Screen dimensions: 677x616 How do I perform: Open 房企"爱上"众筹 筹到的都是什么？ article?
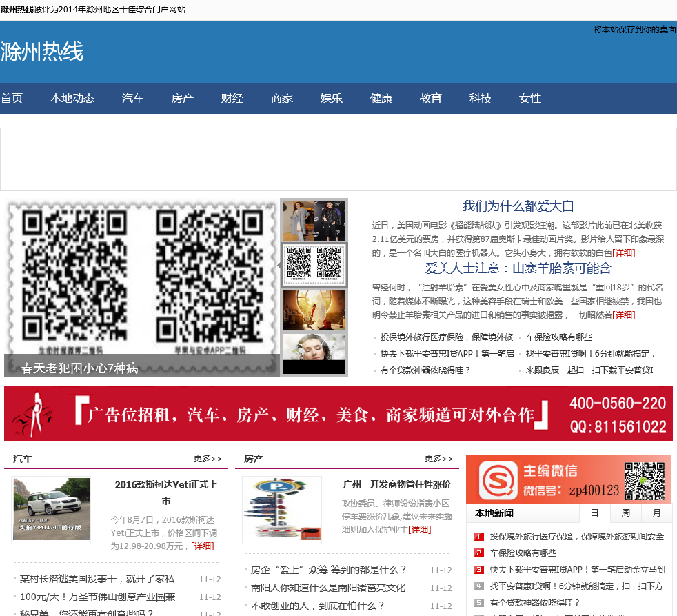(329, 570)
